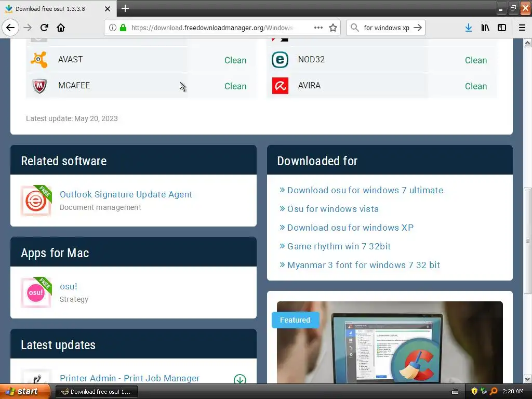Click the forward navigation arrow

28,28
